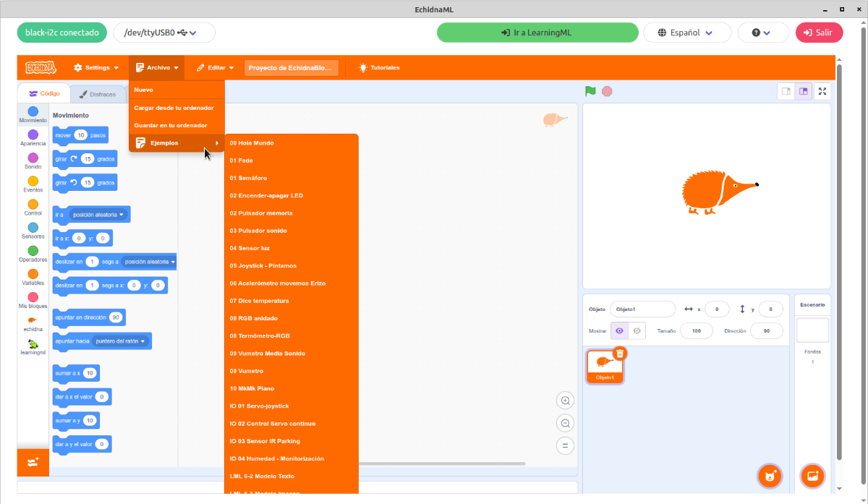Expand the /dev/ttyUSB0 port selector
The width and height of the screenshot is (868, 504).
164,33
